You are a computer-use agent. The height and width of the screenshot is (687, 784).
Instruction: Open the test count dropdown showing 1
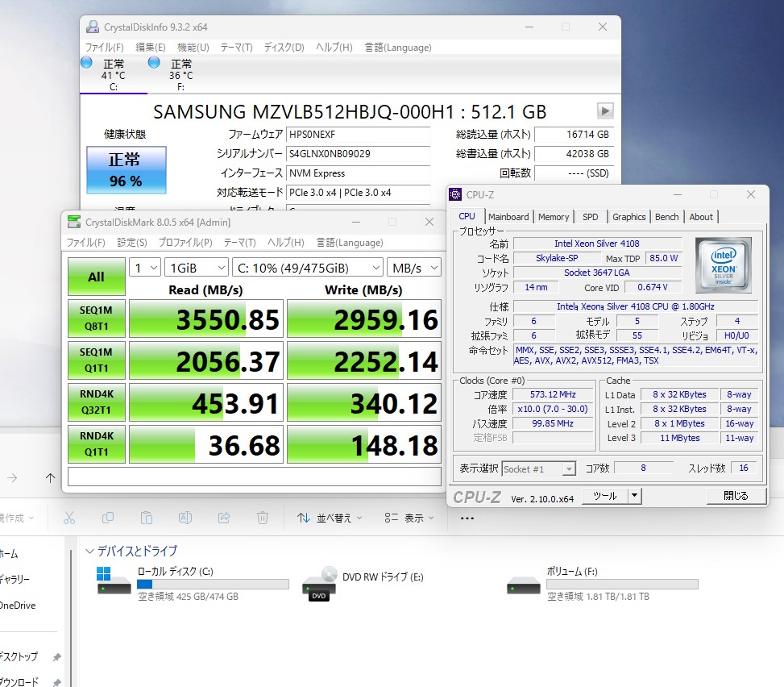(145, 268)
